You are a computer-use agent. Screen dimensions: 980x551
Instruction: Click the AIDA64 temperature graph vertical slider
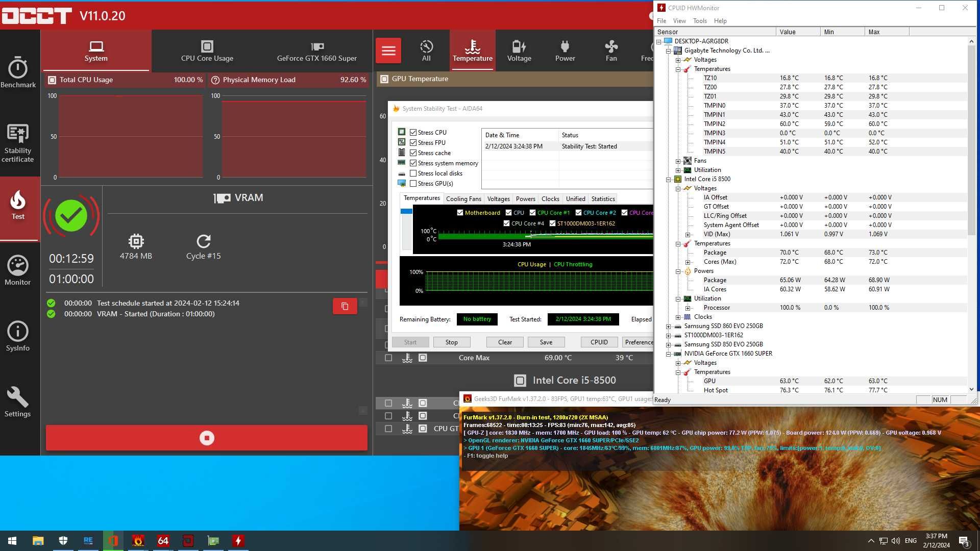tap(406, 211)
